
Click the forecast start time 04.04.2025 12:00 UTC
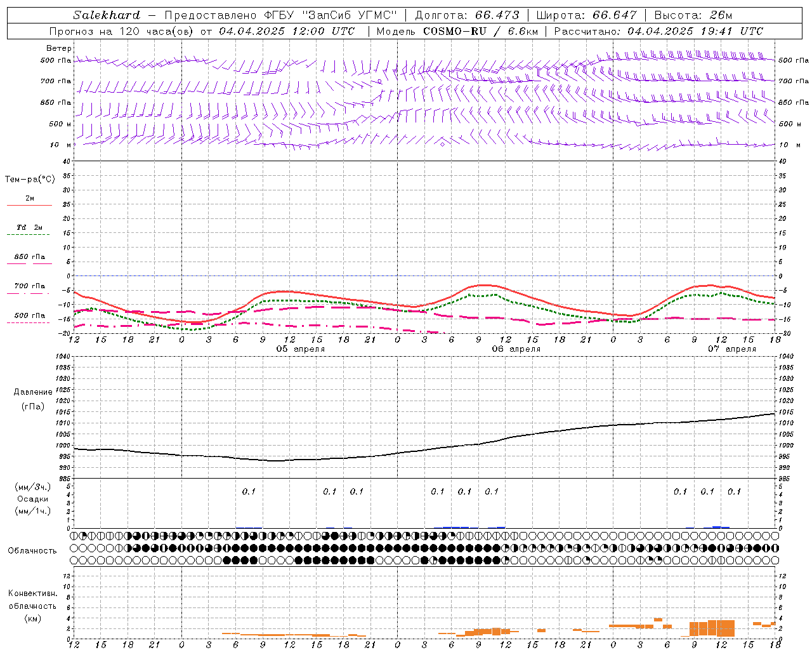287,31
